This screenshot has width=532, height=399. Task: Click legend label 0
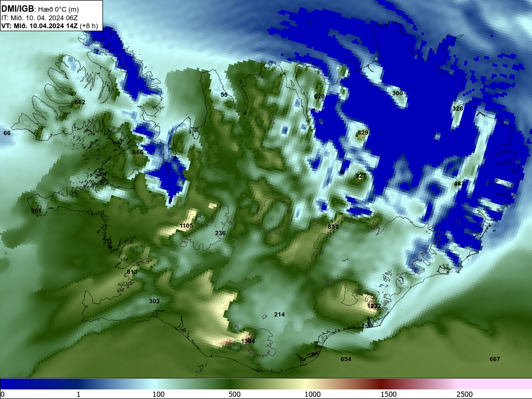[x=3, y=394]
